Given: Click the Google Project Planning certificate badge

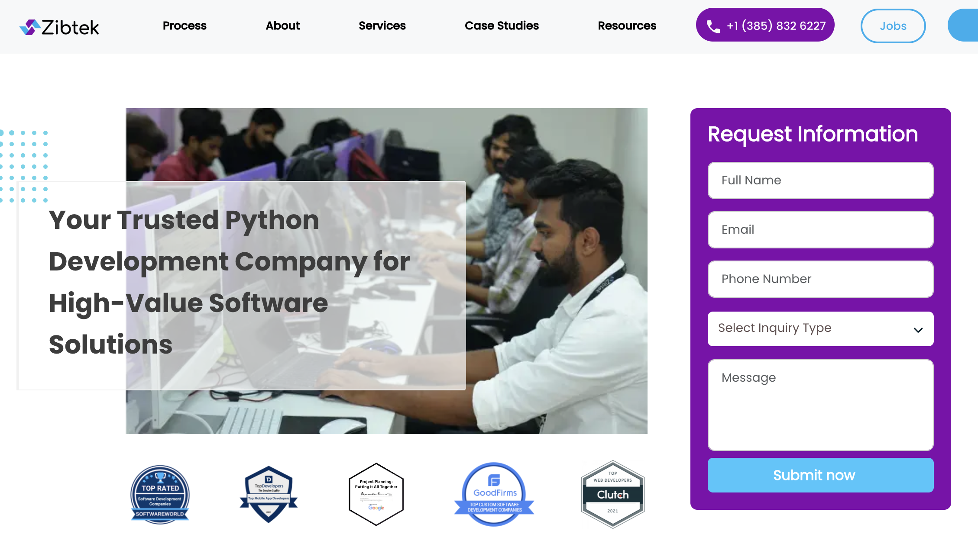Looking at the screenshot, I should (x=376, y=494).
